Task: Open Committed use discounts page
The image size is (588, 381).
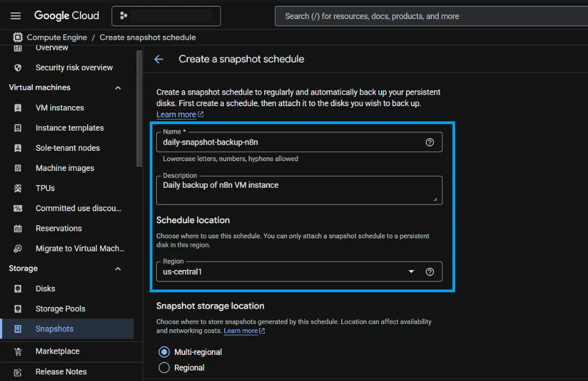Action: (78, 208)
